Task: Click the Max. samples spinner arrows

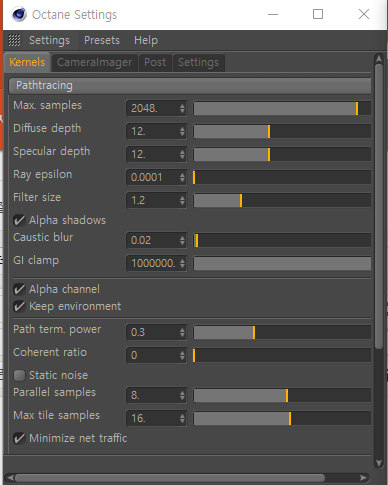Action: (182, 108)
